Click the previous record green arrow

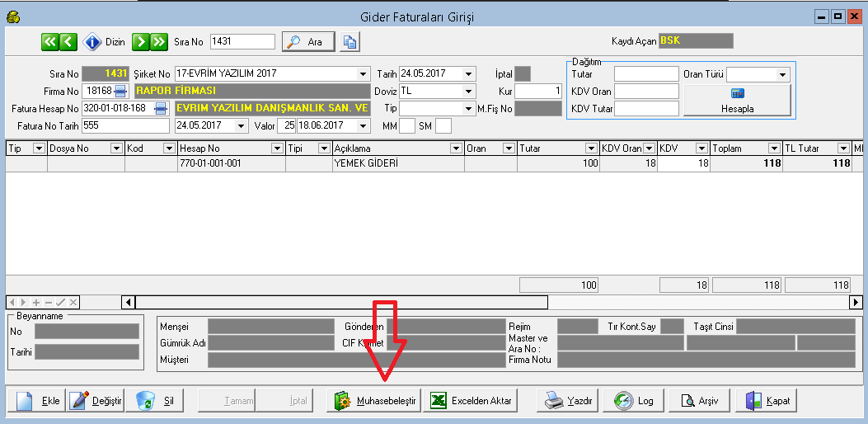(x=68, y=41)
